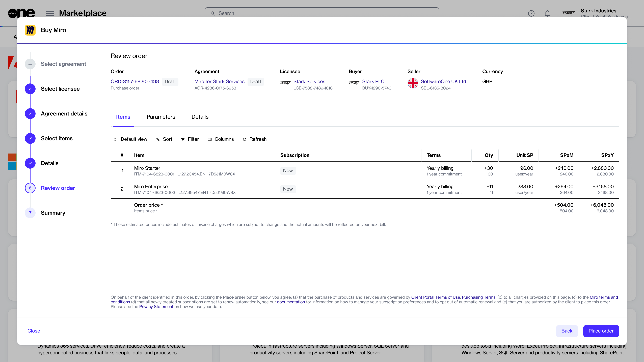The height and width of the screenshot is (362, 644).
Task: Open the notifications bell
Action: click(547, 13)
